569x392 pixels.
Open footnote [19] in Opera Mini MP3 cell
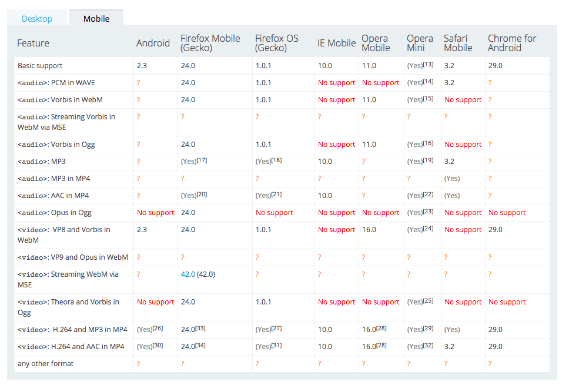click(x=428, y=160)
